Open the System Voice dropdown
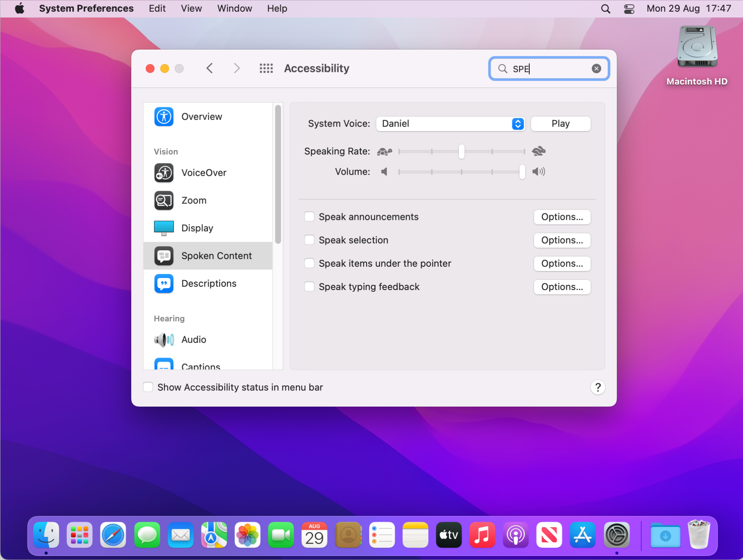Viewport: 743px width, 560px height. coord(450,124)
